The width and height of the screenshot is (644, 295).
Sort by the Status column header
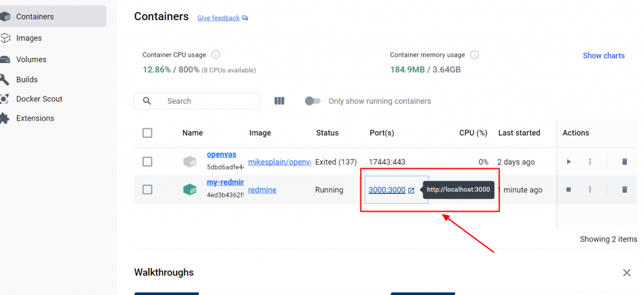[x=327, y=133]
